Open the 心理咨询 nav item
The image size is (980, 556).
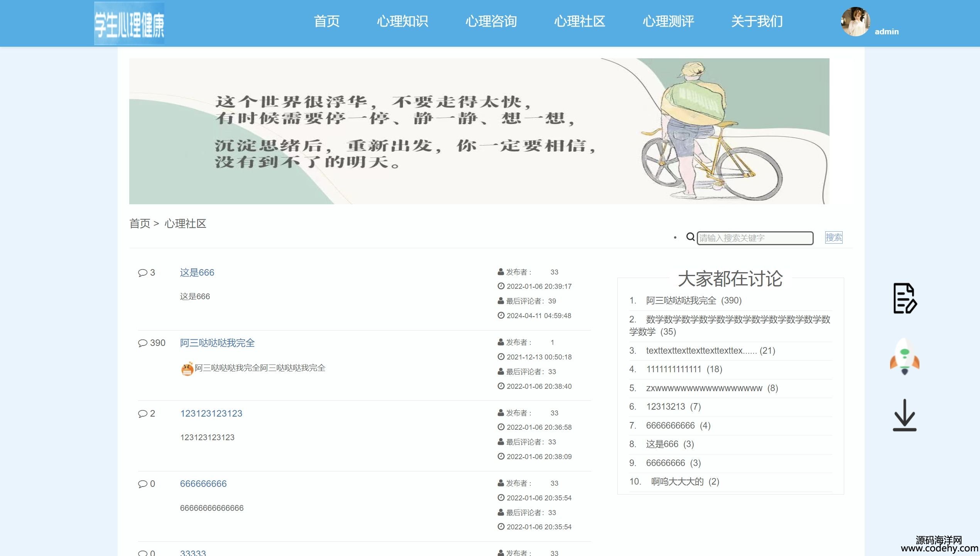491,21
